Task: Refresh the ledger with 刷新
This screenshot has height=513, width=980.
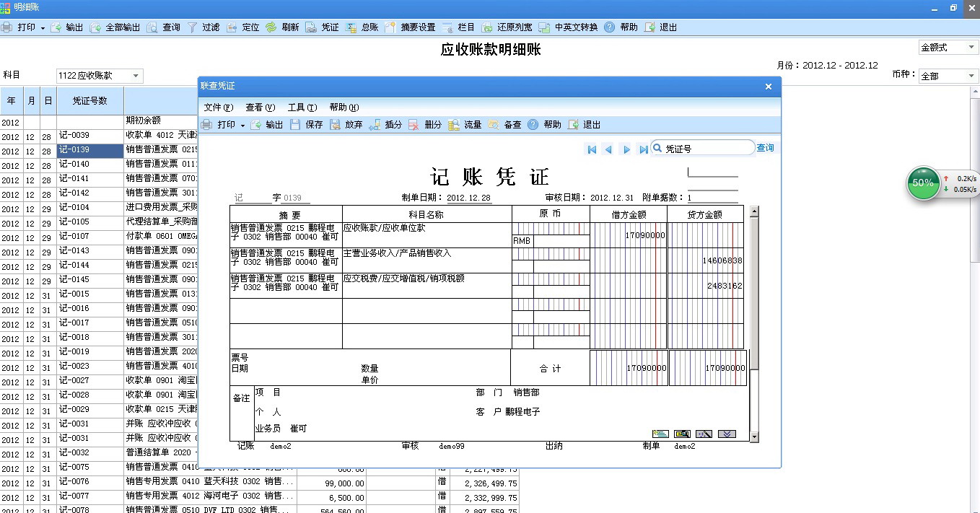Action: 282,27
